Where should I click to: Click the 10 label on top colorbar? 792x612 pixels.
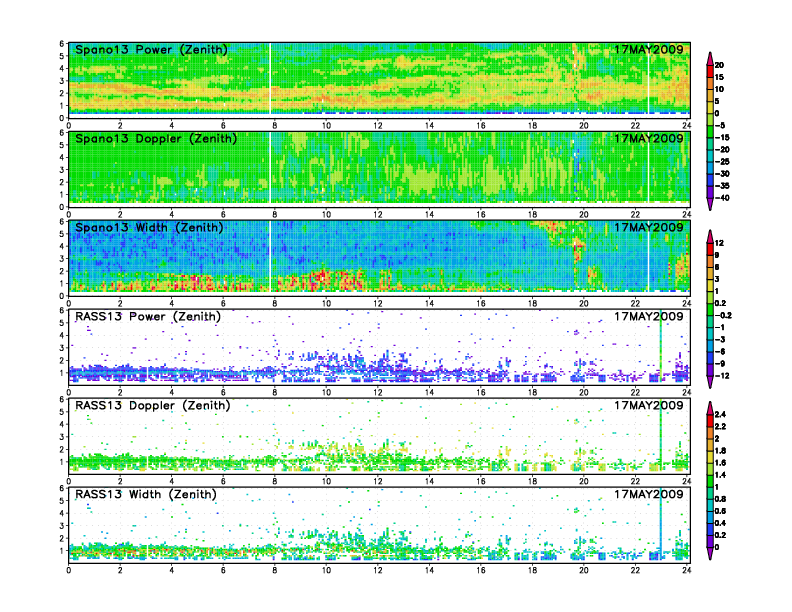tap(719, 89)
